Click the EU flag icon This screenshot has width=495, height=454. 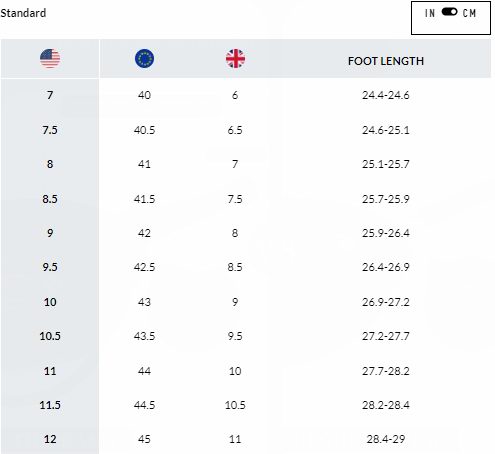click(x=144, y=59)
